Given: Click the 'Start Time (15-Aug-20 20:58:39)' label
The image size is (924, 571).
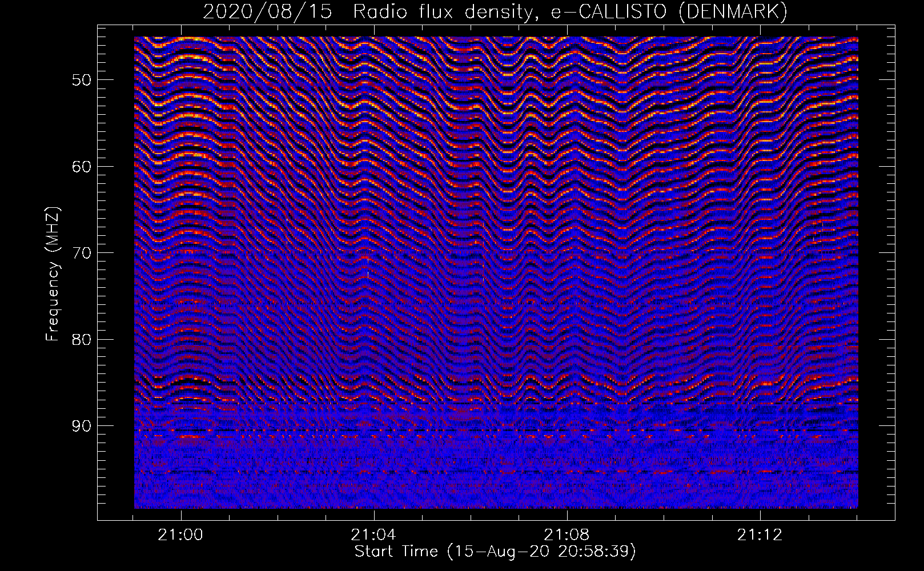Looking at the screenshot, I should (x=495, y=552).
